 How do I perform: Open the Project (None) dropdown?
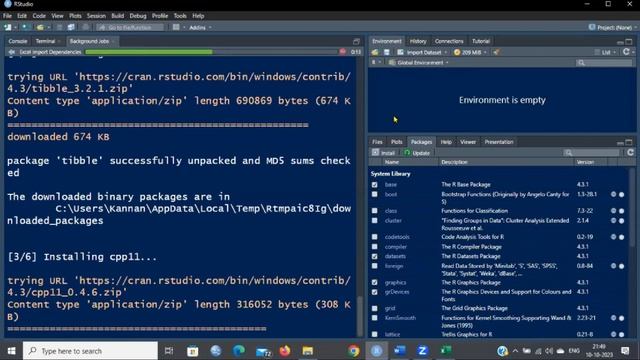pos(612,27)
